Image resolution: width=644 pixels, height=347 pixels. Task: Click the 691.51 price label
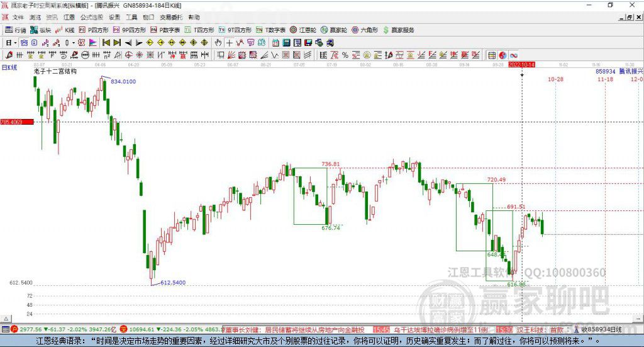tap(516, 207)
